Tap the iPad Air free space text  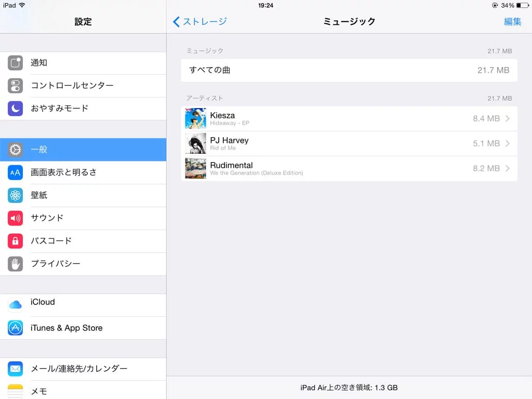pyautogui.click(x=349, y=388)
